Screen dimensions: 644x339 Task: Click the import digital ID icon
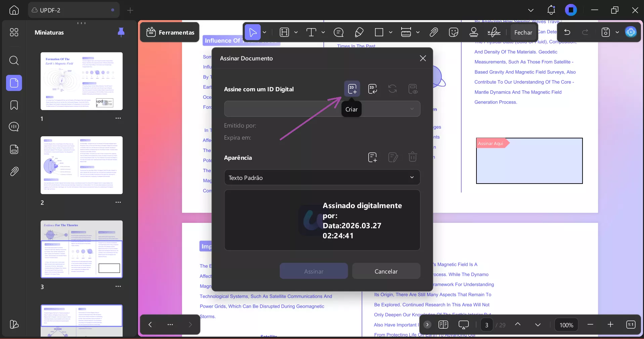[x=372, y=89]
